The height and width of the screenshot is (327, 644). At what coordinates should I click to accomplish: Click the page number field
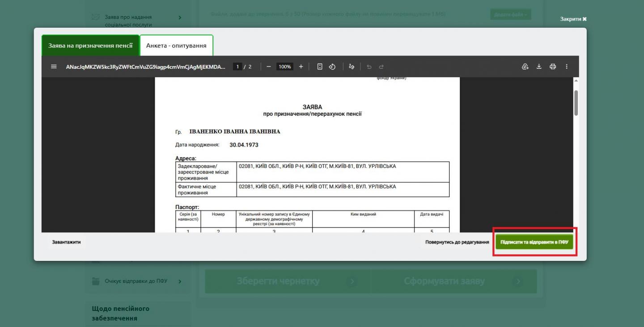(x=238, y=67)
